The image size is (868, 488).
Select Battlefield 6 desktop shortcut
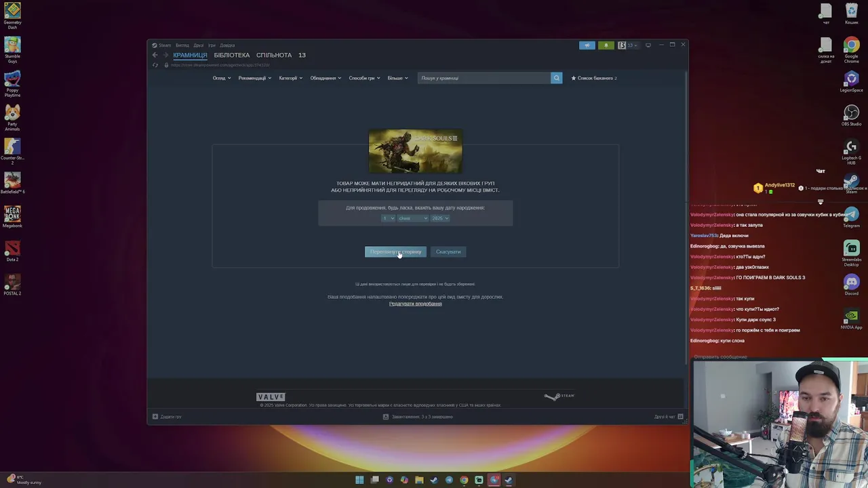[x=12, y=183]
